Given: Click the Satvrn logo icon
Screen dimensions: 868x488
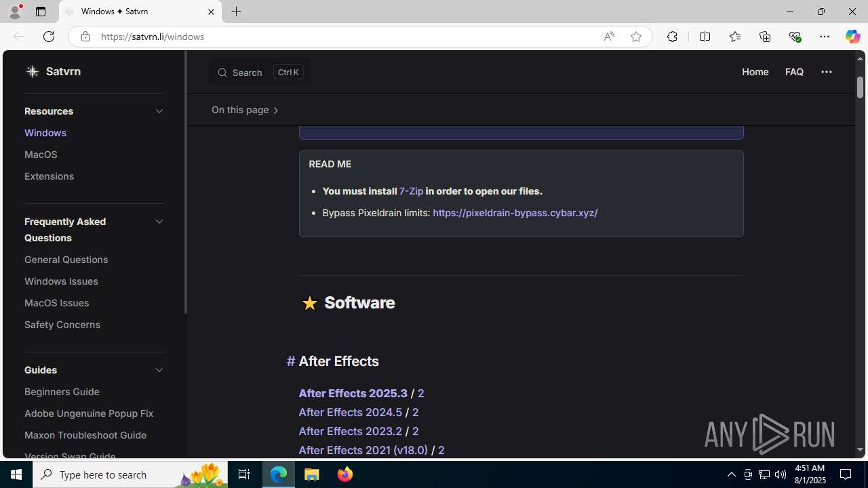Looking at the screenshot, I should pos(32,71).
